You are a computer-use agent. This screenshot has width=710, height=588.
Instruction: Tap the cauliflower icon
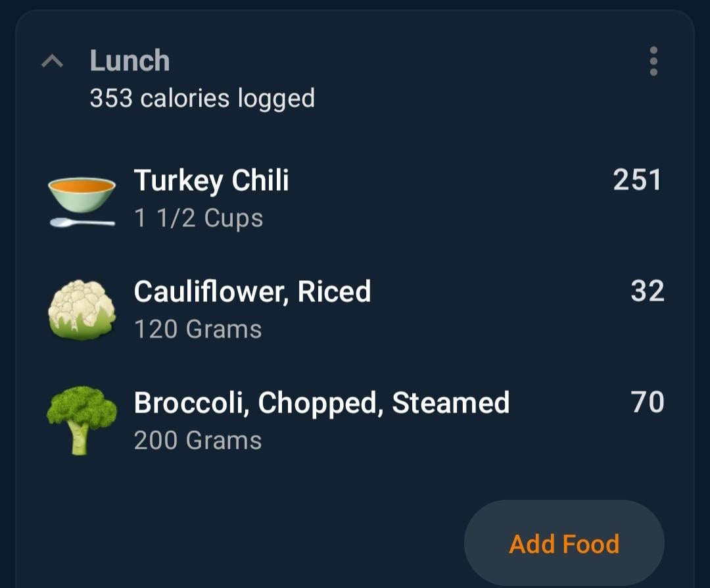82,310
